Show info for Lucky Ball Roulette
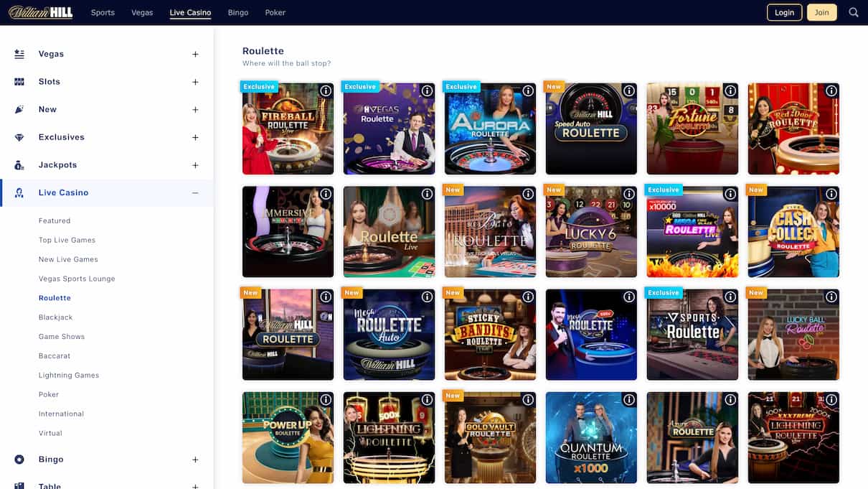868x489 pixels. (831, 297)
